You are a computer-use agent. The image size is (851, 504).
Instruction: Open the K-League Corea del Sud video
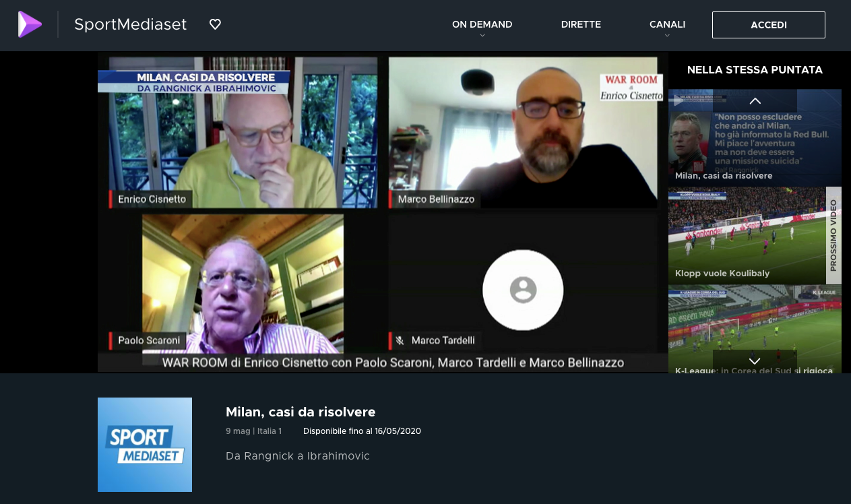[755, 329]
